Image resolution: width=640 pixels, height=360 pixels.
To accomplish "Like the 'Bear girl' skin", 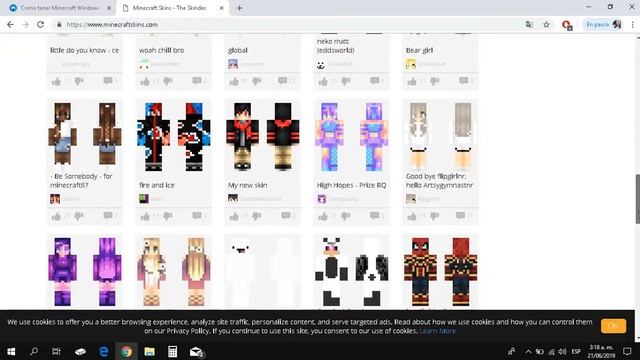I will point(412,82).
